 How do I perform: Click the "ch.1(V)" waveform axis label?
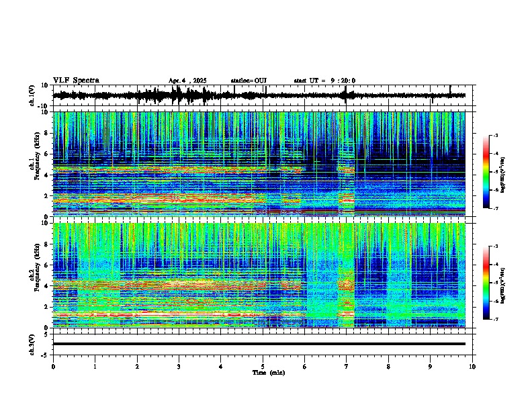coord(32,95)
